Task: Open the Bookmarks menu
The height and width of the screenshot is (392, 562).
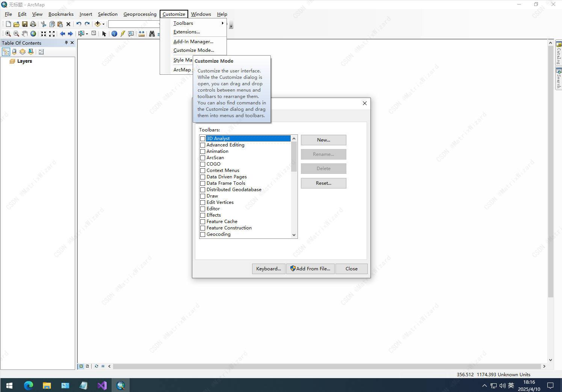Action: coord(61,14)
